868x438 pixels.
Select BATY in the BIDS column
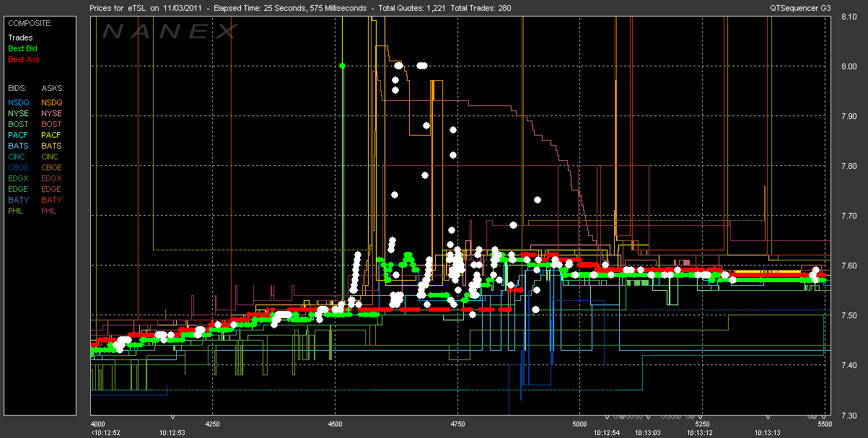pos(18,200)
